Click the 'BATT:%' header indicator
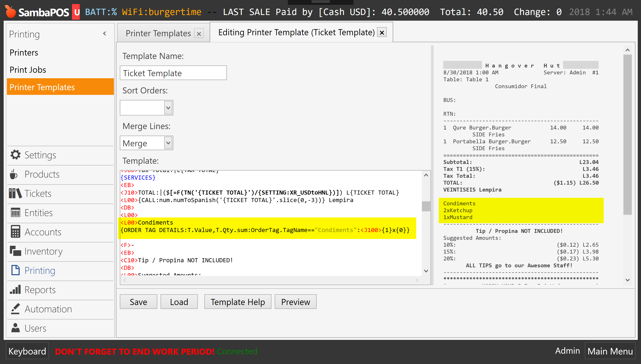 coord(101,12)
